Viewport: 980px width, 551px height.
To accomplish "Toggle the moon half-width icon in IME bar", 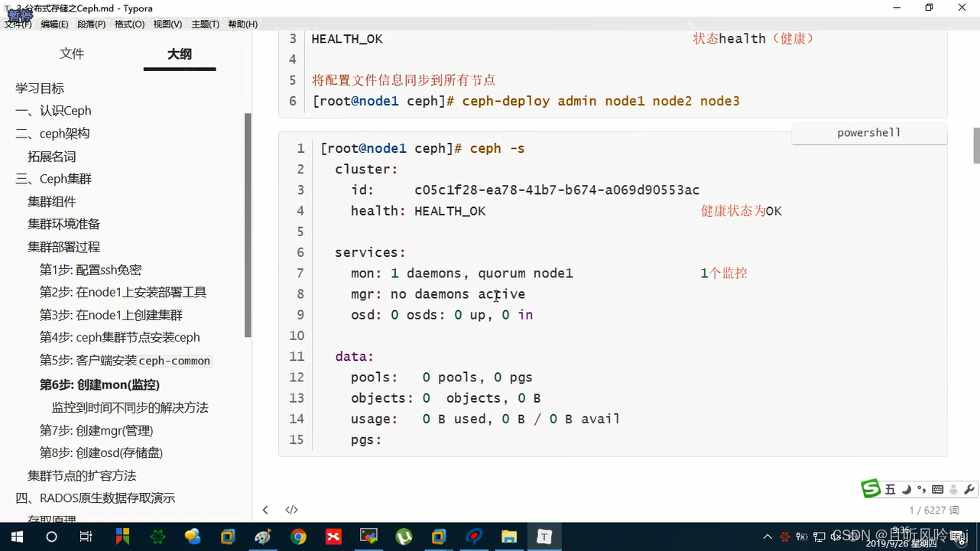I will (907, 490).
